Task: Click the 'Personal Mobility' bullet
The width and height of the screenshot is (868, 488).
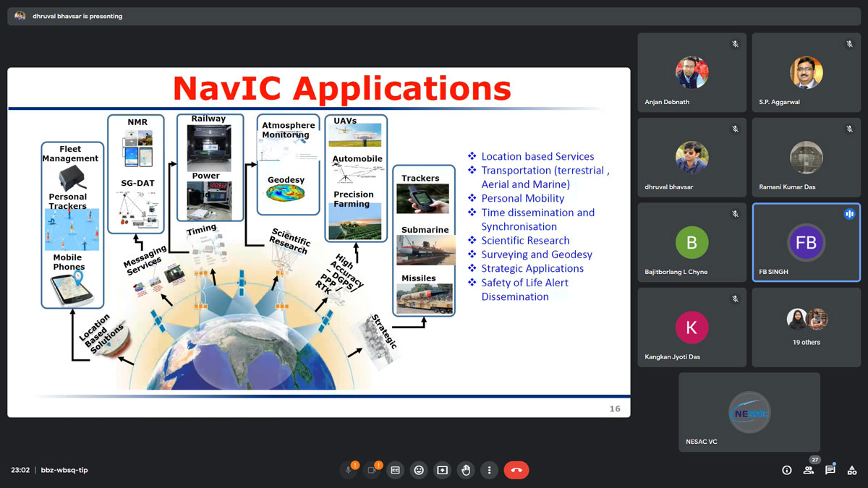Action: (523, 198)
